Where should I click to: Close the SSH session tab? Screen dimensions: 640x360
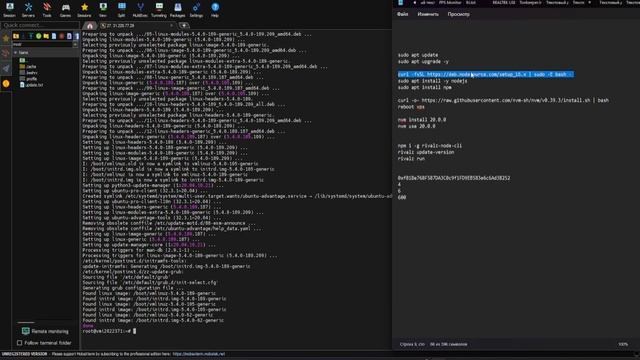171,25
